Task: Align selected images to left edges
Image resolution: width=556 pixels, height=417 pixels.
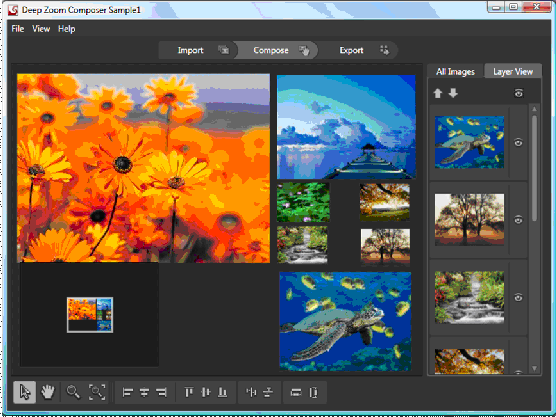Action: click(127, 393)
